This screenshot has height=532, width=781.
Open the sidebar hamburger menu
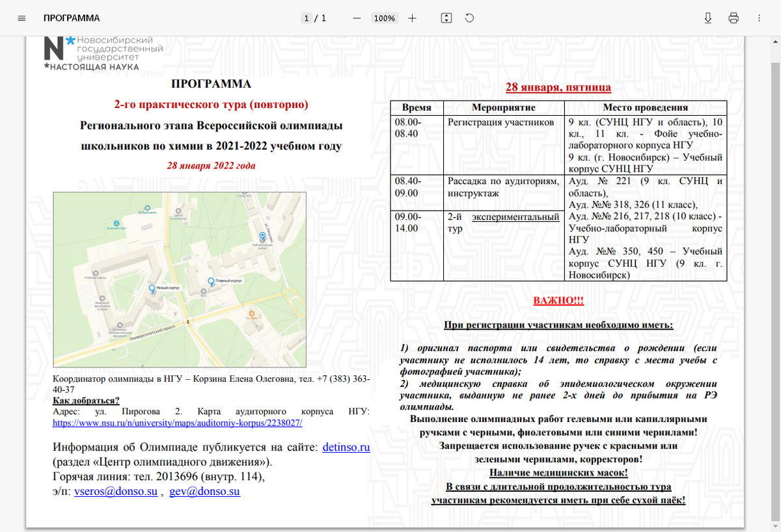point(21,18)
